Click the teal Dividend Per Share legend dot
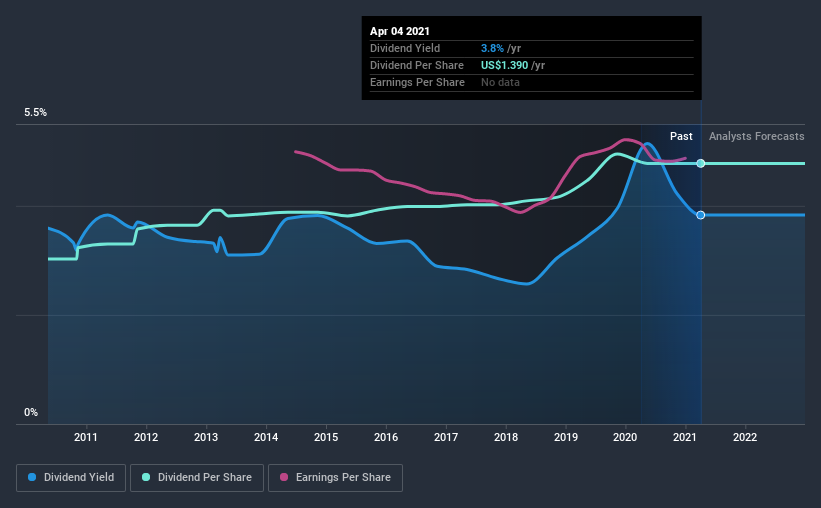 point(146,477)
